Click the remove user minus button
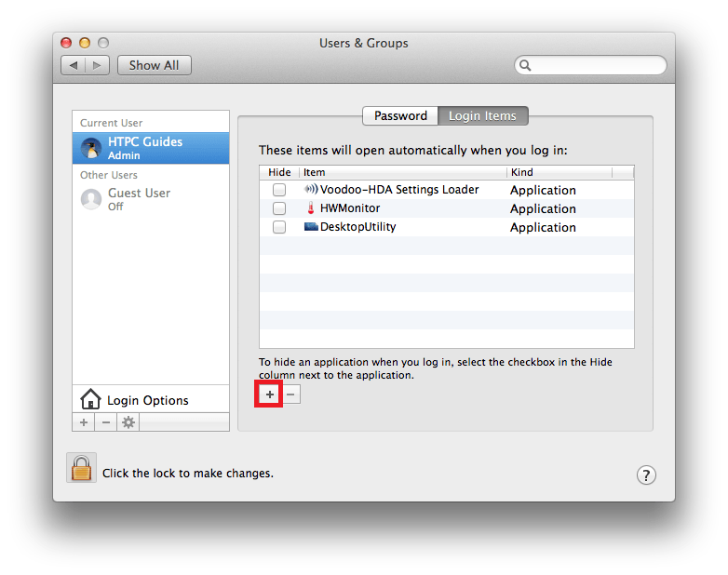Viewport: 728px width, 575px height. pos(106,422)
